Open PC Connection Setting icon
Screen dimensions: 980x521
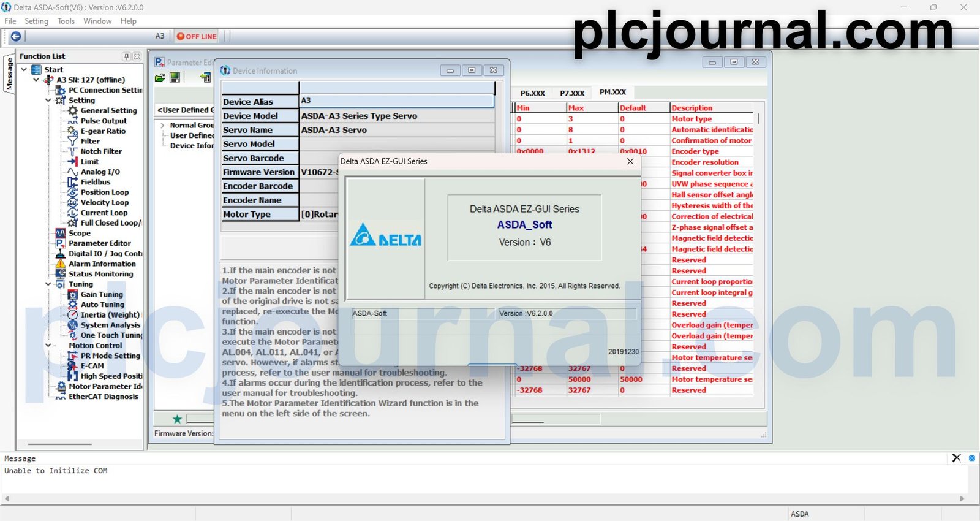(61, 90)
